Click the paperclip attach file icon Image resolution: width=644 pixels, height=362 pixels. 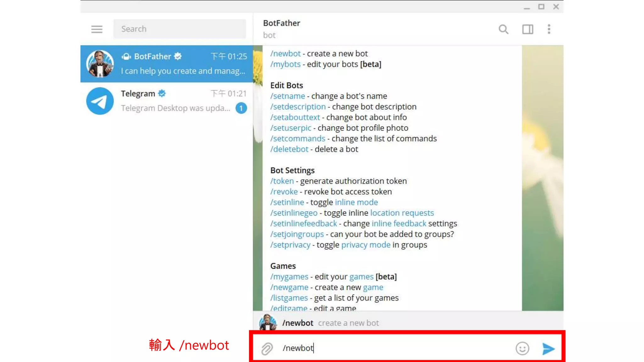(x=267, y=348)
